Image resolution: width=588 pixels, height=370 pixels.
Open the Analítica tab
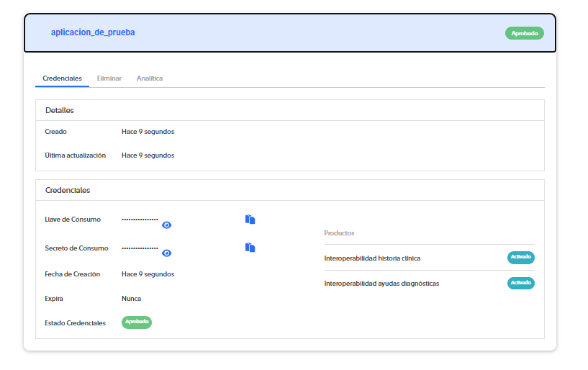tap(150, 78)
